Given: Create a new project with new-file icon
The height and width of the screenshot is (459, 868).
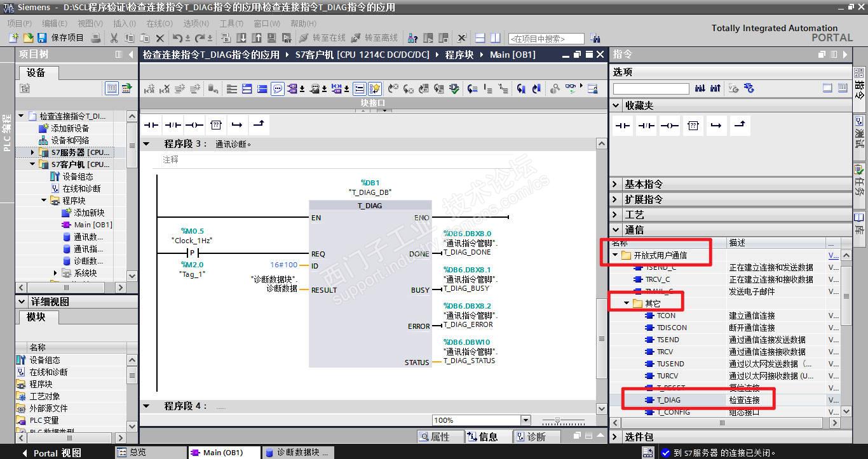Looking at the screenshot, I should tap(14, 38).
